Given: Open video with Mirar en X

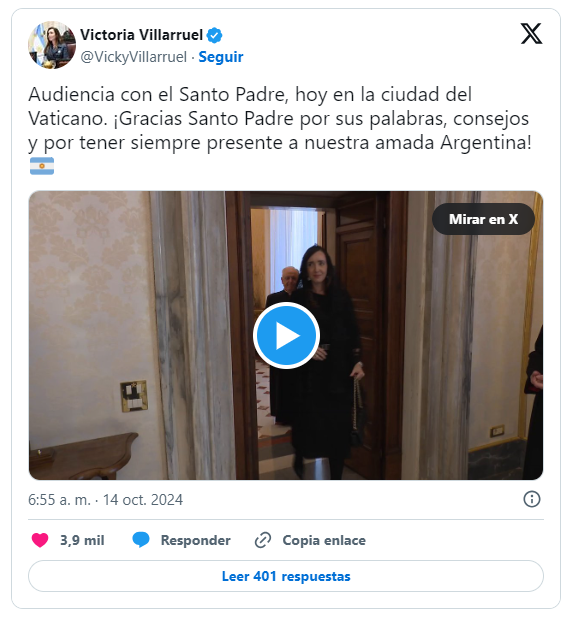Looking at the screenshot, I should click(x=483, y=219).
